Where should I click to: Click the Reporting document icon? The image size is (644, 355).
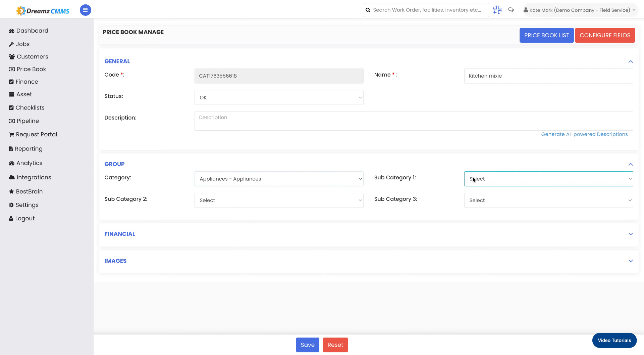11,149
